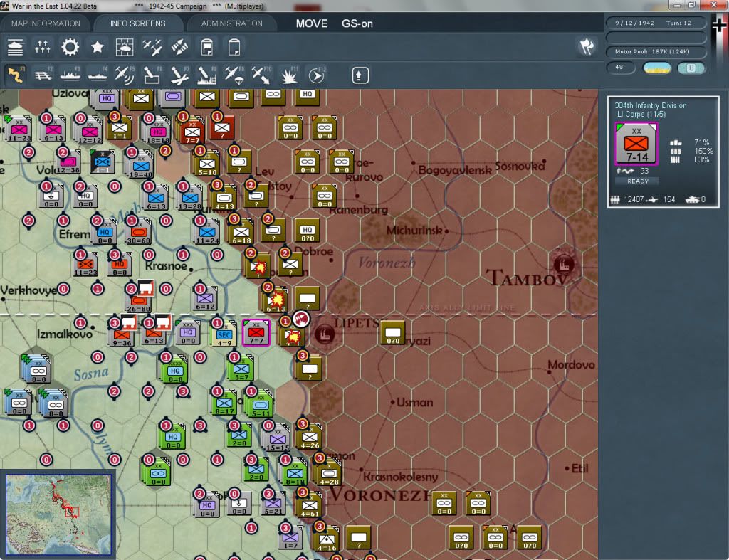Select the highlighted 7=7 infantry counter
This screenshot has height=560, width=729.
coord(256,333)
